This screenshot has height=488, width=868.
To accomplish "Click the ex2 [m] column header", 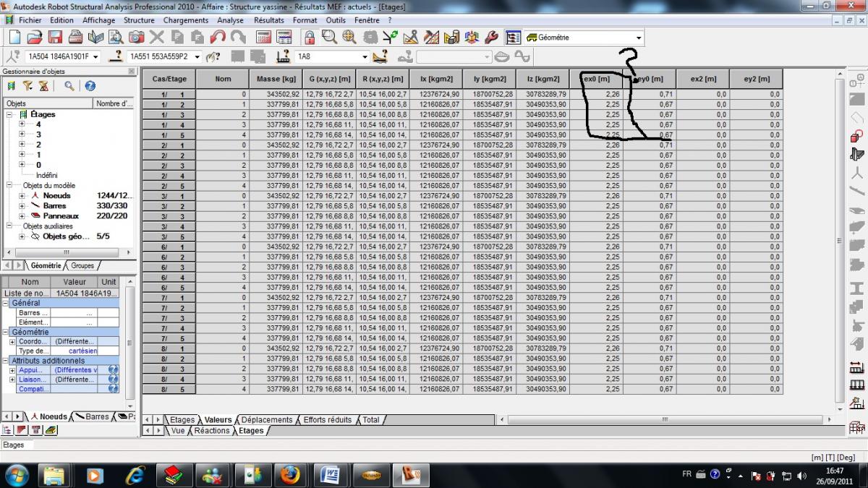I will pos(703,79).
